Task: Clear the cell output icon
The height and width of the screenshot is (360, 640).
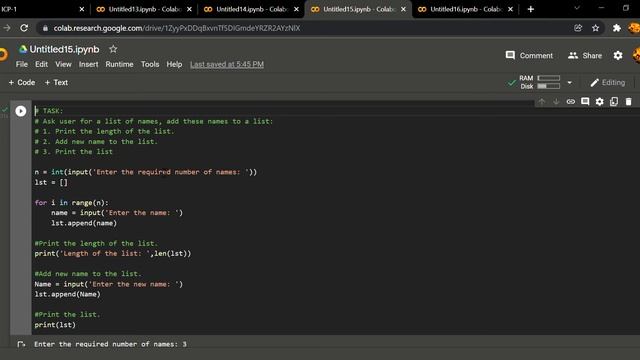Action: (21, 345)
